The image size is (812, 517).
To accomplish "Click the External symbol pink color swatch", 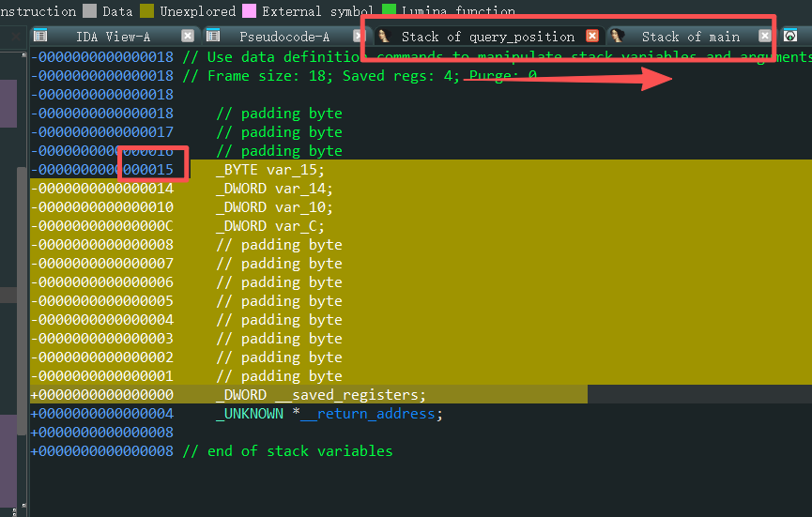I will tap(249, 11).
